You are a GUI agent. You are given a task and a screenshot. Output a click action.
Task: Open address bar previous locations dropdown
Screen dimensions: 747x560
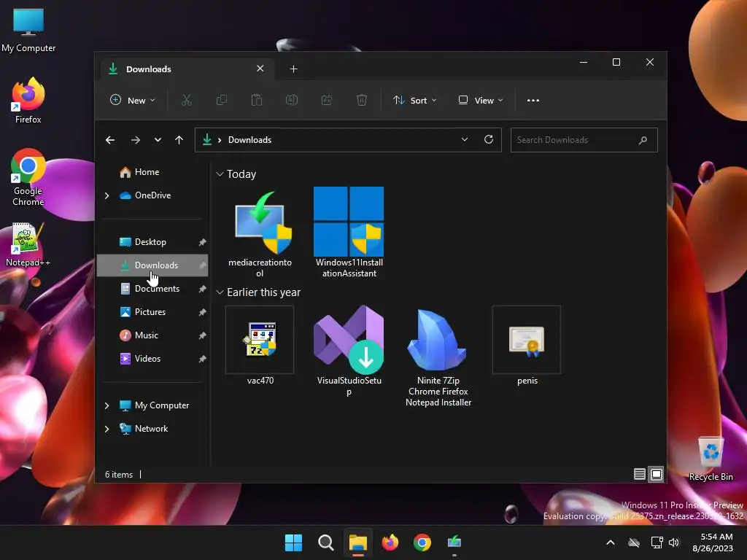click(465, 139)
